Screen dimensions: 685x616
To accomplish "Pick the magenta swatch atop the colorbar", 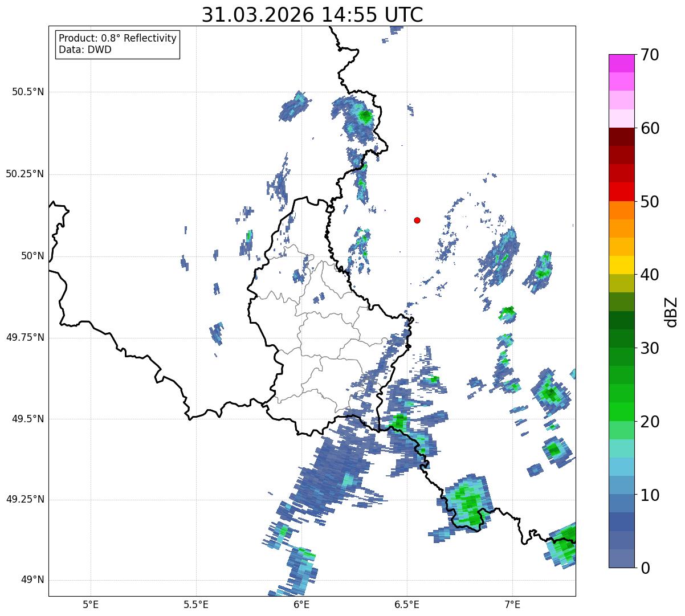I will [x=621, y=63].
